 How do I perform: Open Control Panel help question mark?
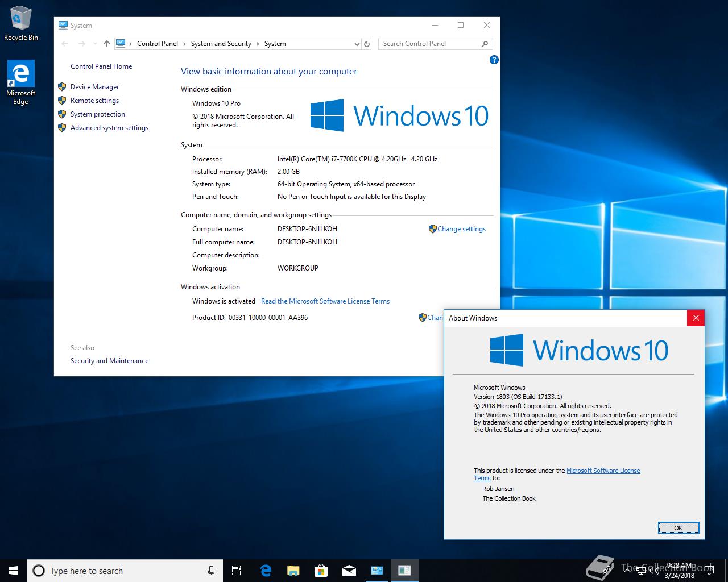pos(494,60)
